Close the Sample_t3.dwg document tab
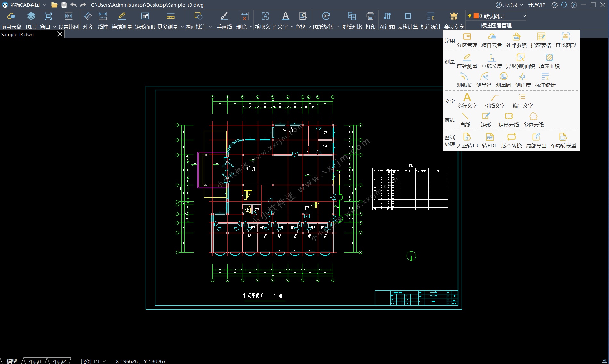Image resolution: width=609 pixels, height=364 pixels. click(x=60, y=34)
